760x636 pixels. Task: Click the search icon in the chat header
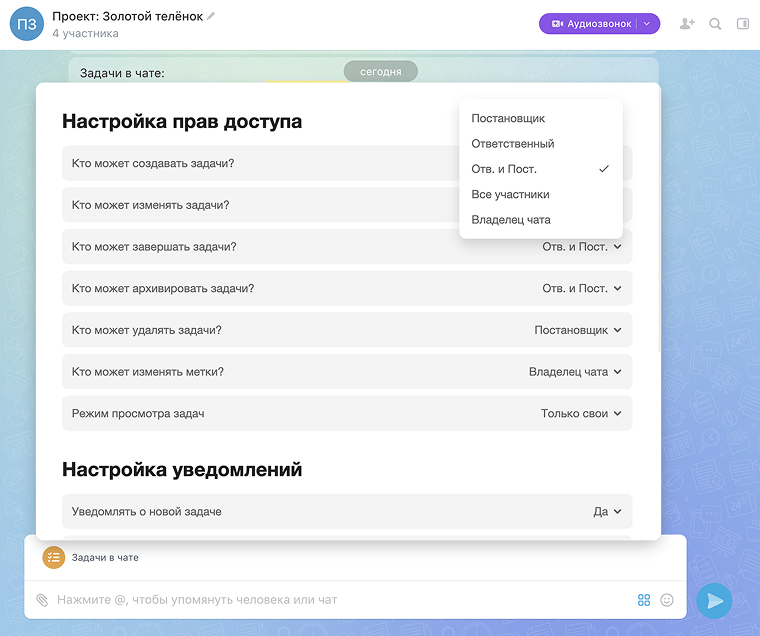(715, 24)
